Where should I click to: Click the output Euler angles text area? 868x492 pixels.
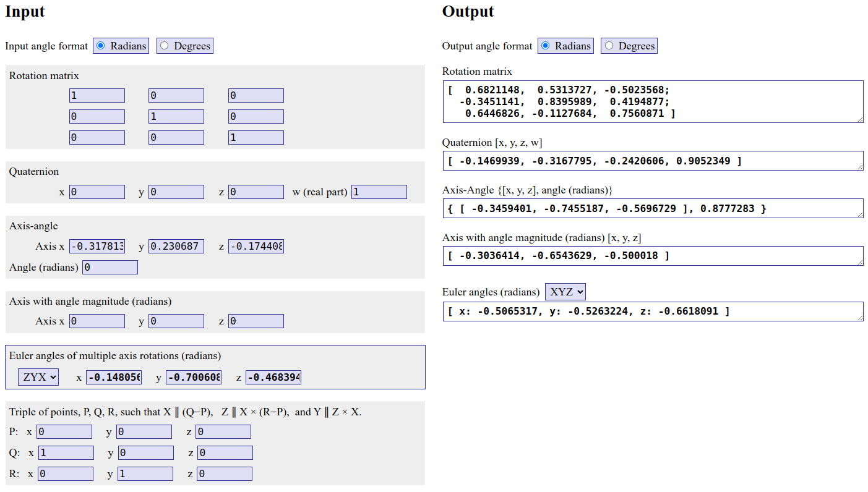point(653,312)
